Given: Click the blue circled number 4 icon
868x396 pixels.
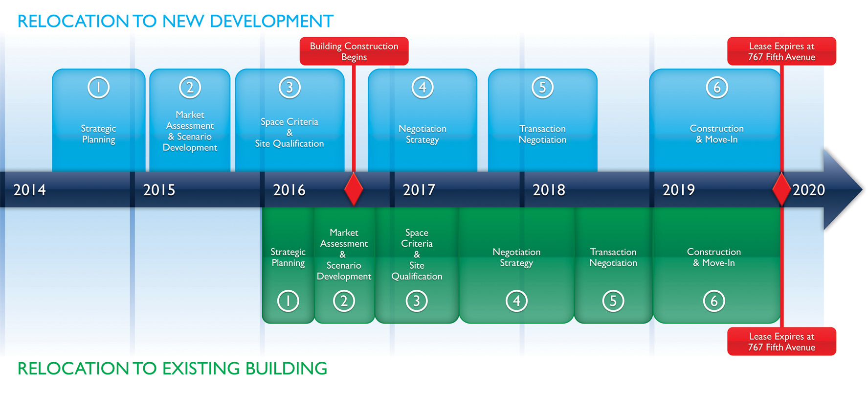Looking at the screenshot, I should (x=423, y=88).
